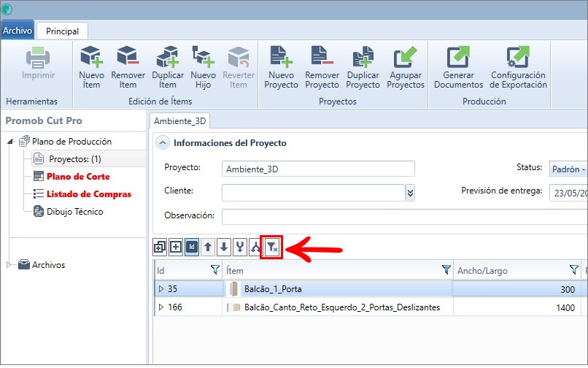Add a new item with Nuevo Ítem
This screenshot has height=368, width=588.
[91, 67]
